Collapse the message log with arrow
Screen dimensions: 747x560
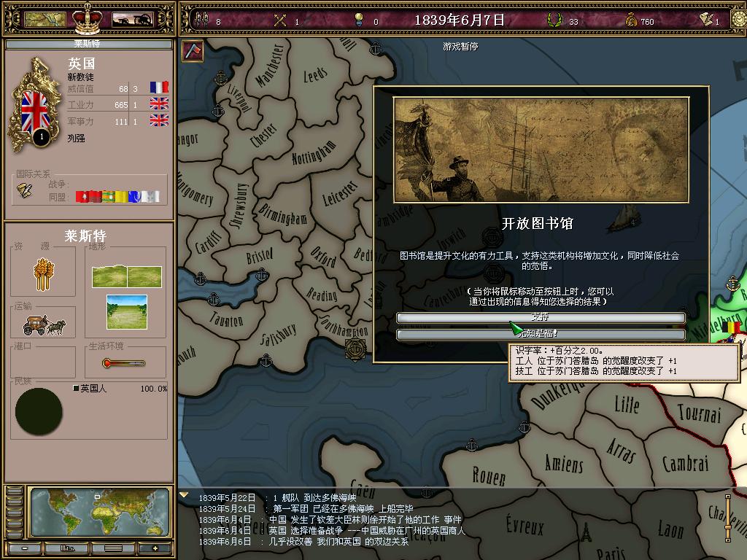(185, 495)
